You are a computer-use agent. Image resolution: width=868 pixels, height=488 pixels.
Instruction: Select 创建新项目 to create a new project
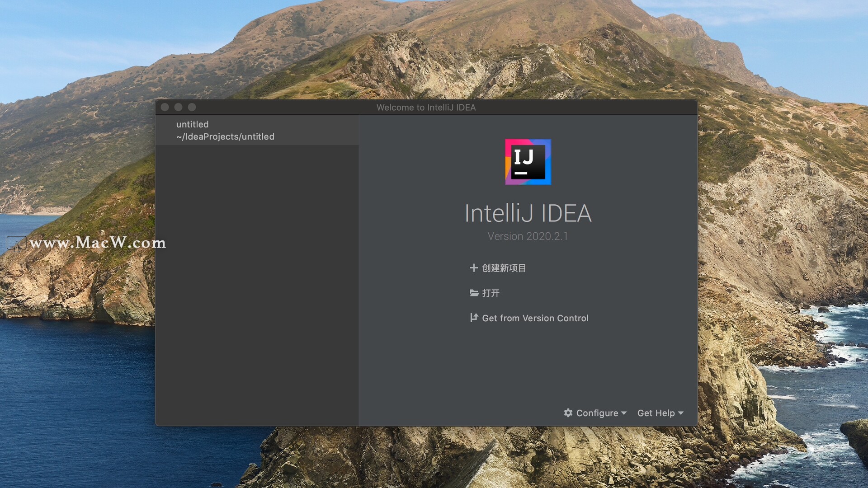(504, 268)
